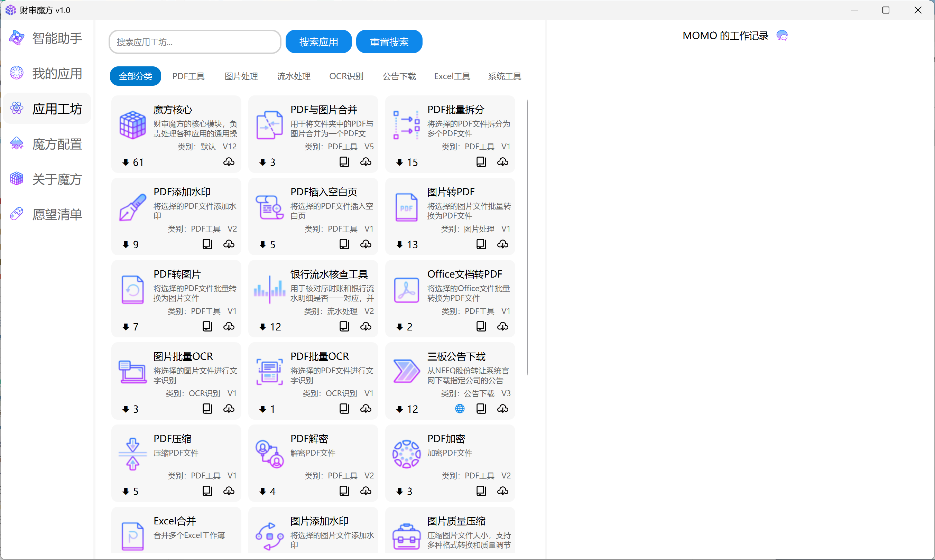Open the manual icon for PDF批量拆分

[481, 162]
